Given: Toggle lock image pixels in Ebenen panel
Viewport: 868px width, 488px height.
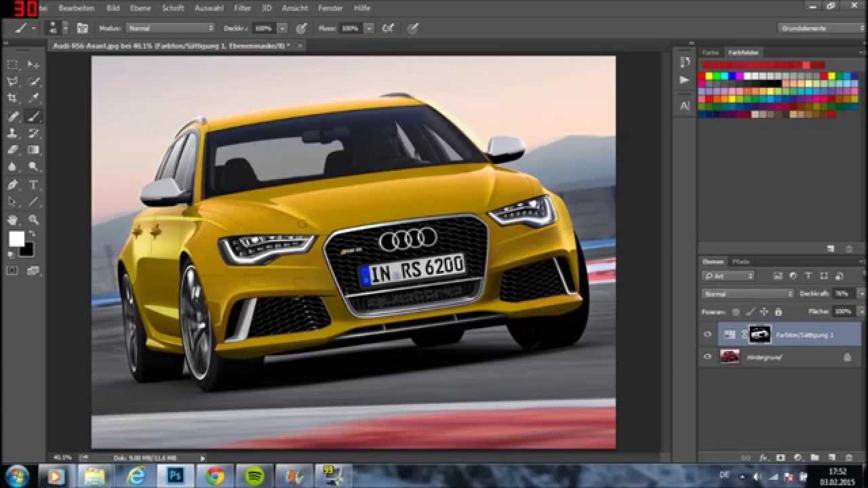Looking at the screenshot, I should (x=750, y=312).
